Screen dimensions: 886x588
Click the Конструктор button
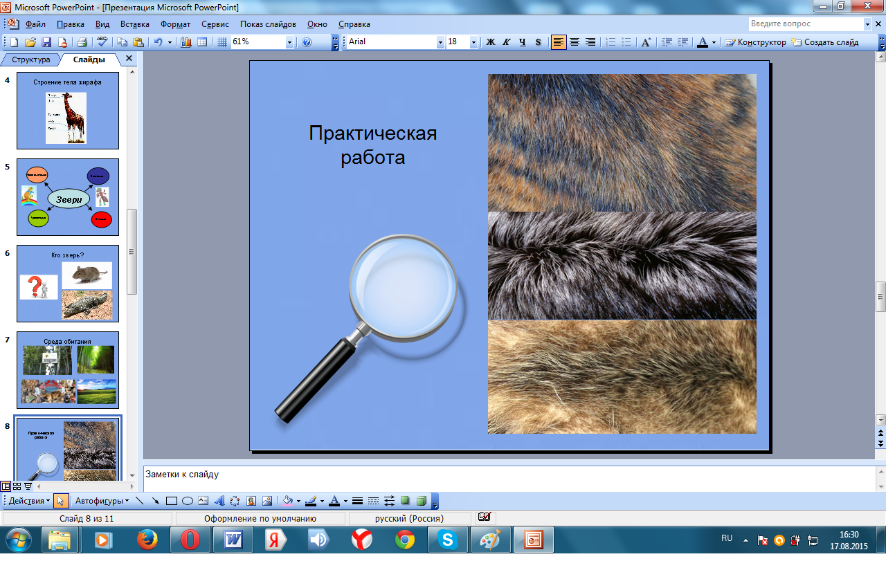(755, 42)
